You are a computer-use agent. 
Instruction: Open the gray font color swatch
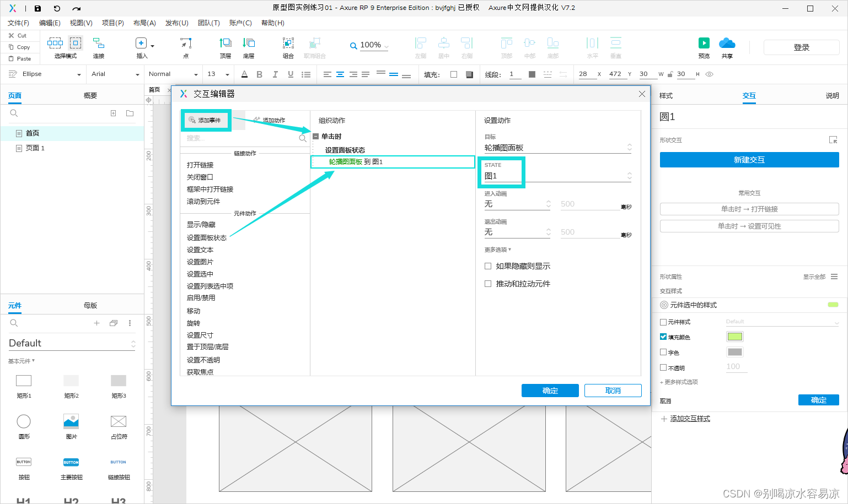[735, 352]
